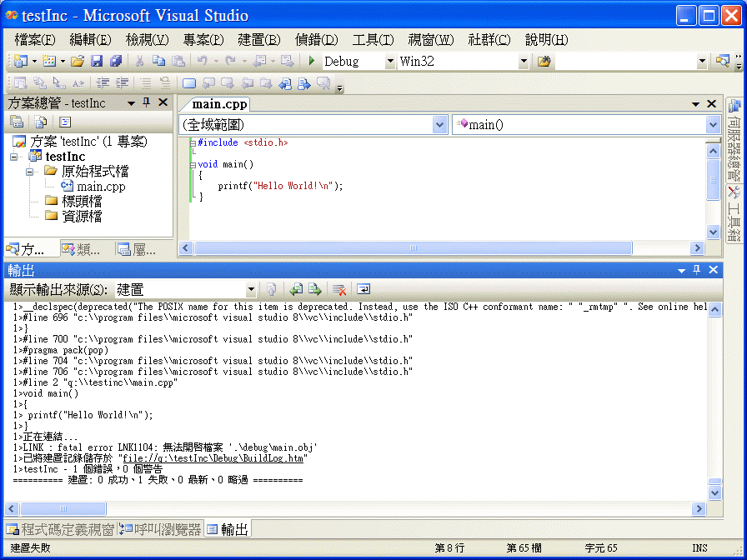This screenshot has height=560, width=747.
Task: Click the Redo arrow icon
Action: coord(231,61)
